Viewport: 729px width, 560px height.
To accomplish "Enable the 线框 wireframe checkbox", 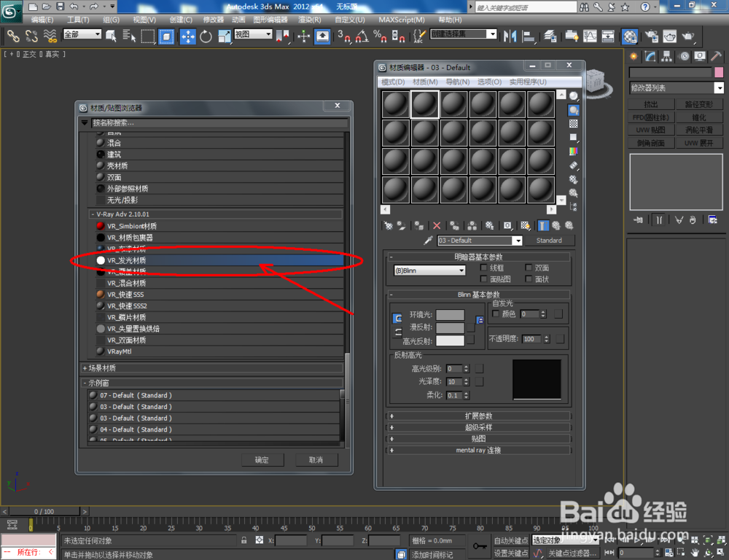I will pyautogui.click(x=483, y=268).
